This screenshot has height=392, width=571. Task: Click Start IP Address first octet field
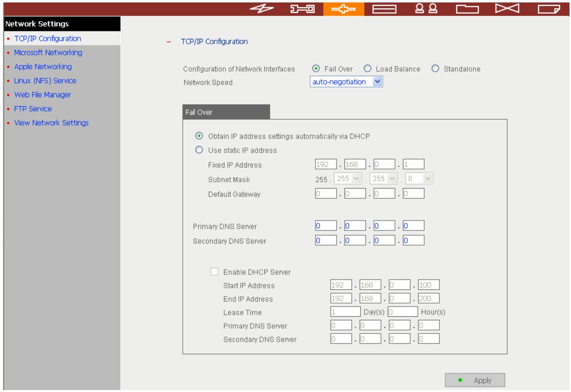point(341,284)
